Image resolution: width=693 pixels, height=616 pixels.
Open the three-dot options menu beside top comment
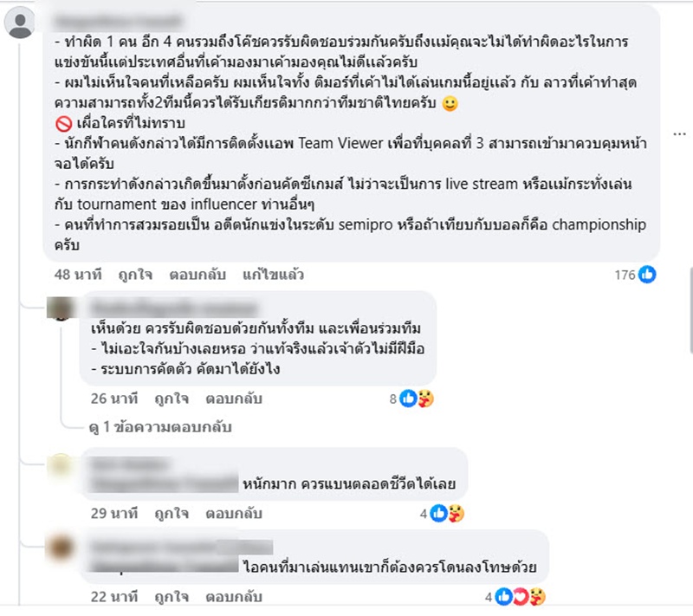(679, 134)
